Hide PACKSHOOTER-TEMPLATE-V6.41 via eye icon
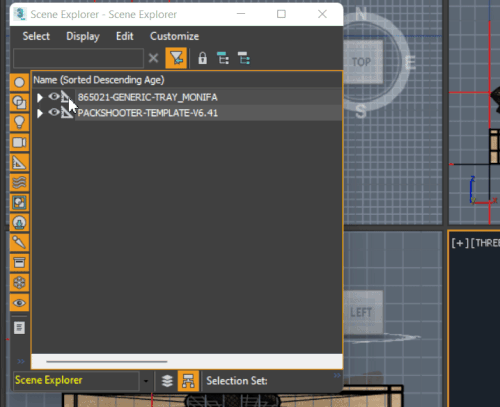The height and width of the screenshot is (407, 500). tap(54, 112)
